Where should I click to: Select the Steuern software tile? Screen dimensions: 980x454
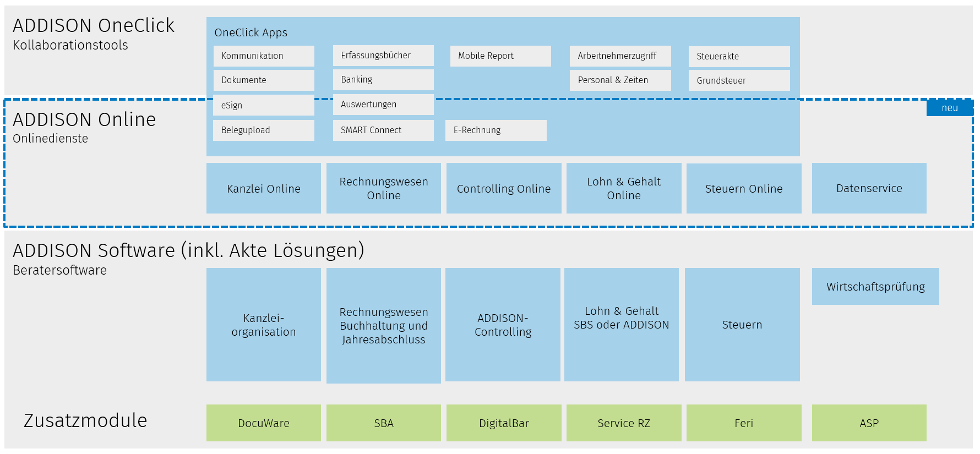click(x=742, y=325)
